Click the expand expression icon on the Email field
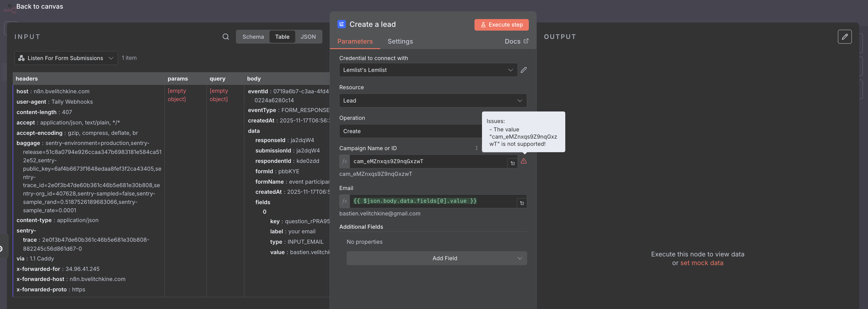 click(x=522, y=203)
